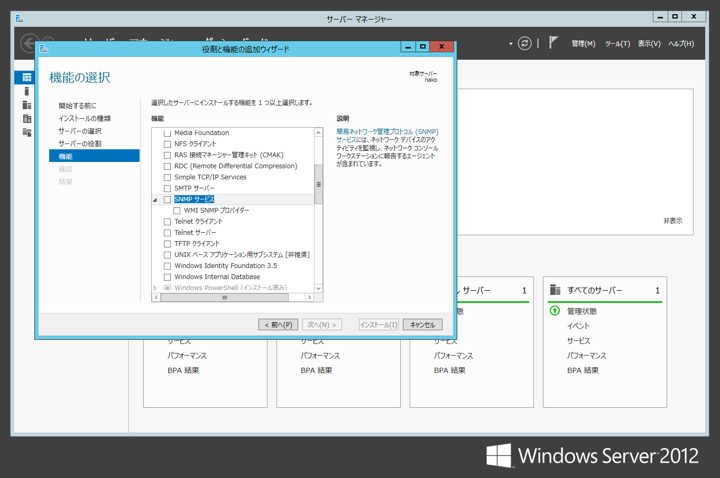720x478 pixels.
Task: Check RAS 接続マネージャー管理キット (CMAK)
Action: [x=167, y=155]
